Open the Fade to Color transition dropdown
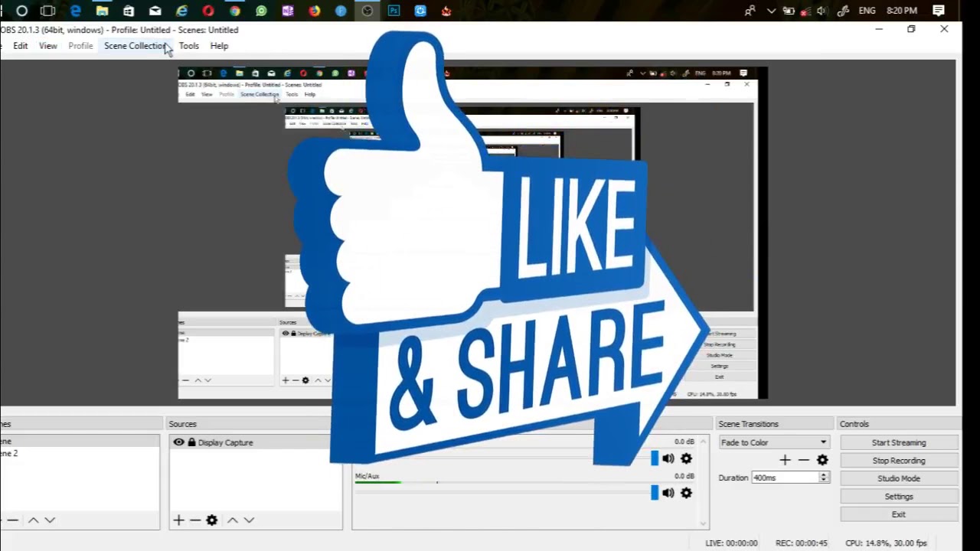 (x=774, y=442)
